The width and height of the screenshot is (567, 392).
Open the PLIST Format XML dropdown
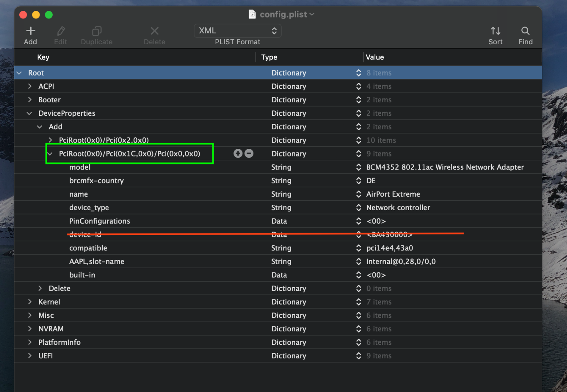point(238,31)
